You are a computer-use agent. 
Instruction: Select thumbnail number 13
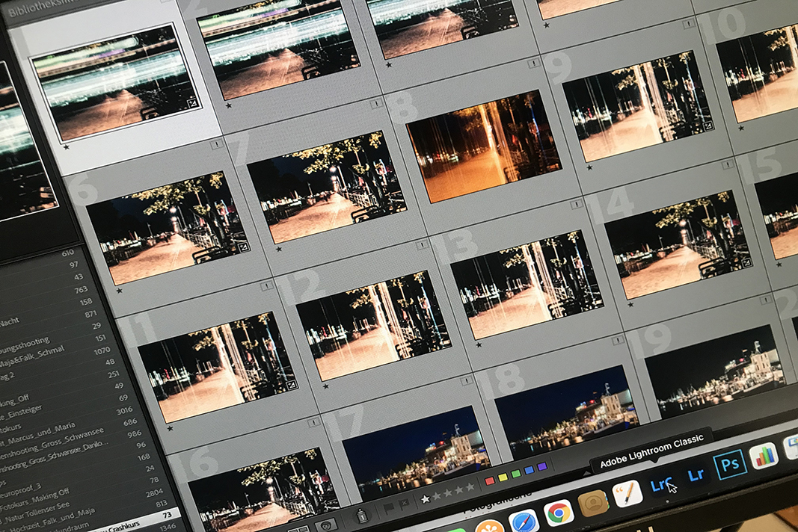(527, 285)
